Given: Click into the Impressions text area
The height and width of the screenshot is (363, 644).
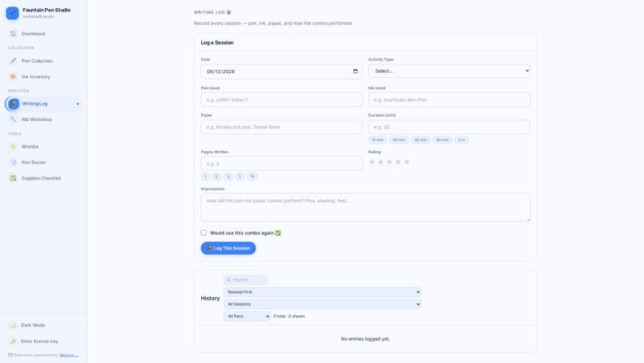Looking at the screenshot, I should (x=366, y=208).
